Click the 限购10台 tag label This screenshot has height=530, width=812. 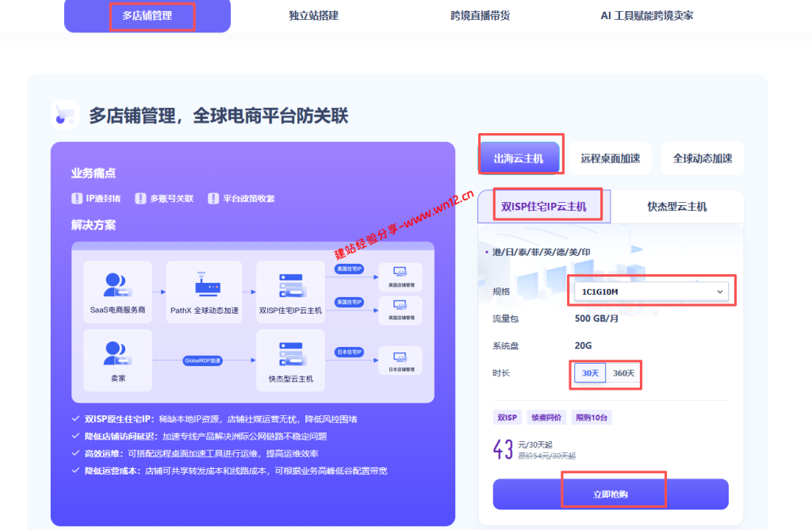(592, 418)
